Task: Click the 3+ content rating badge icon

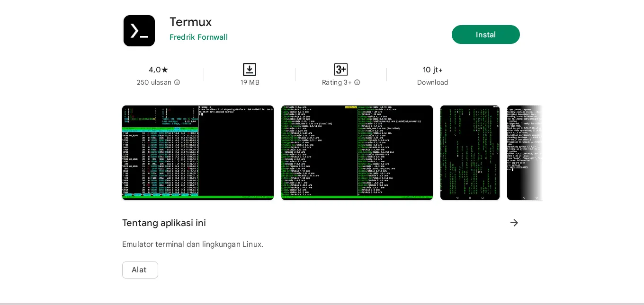Action: pyautogui.click(x=341, y=70)
